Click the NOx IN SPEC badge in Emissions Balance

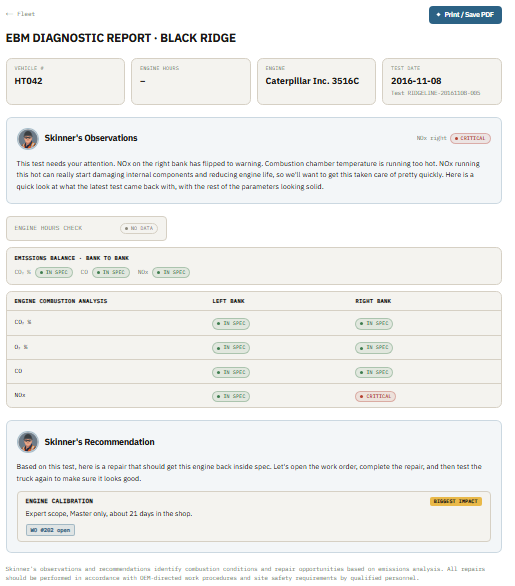pyautogui.click(x=171, y=272)
